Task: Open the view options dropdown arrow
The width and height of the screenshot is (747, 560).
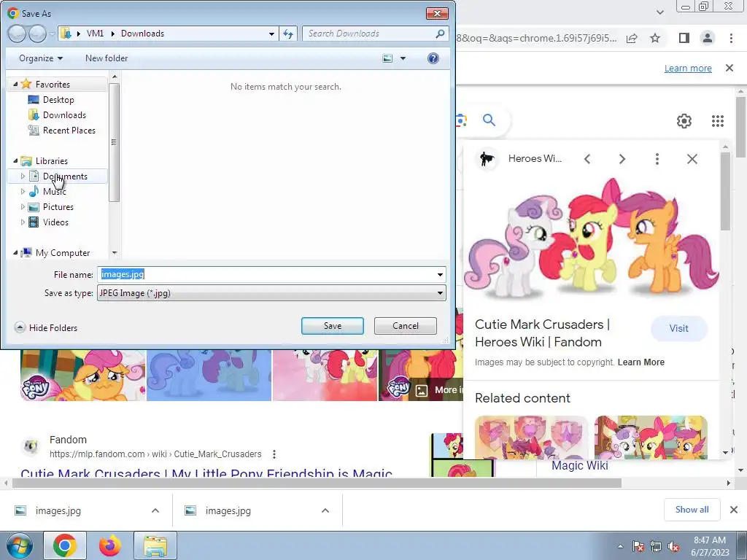Action: pyautogui.click(x=403, y=58)
